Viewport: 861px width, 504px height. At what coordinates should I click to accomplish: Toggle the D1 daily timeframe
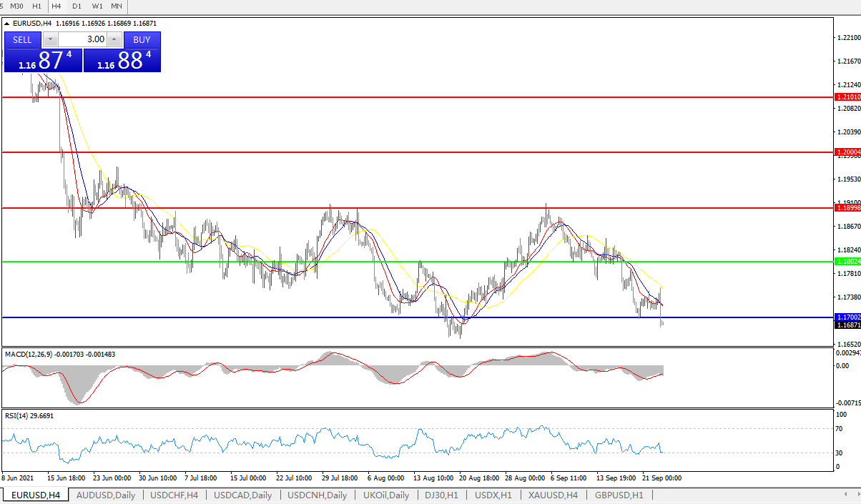pyautogui.click(x=77, y=6)
